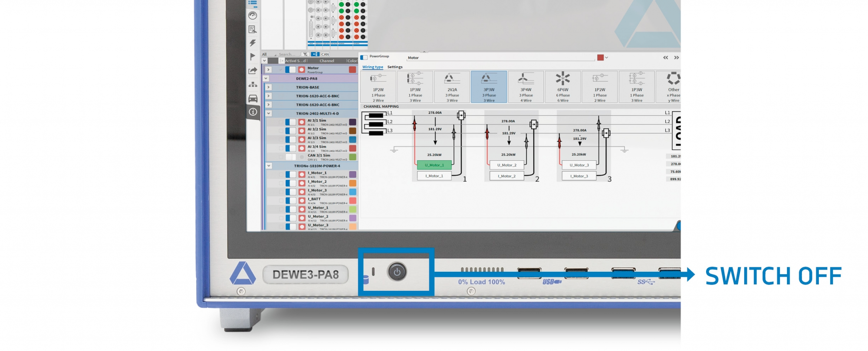Viewport: 868px width, 351px height.
Task: Toggle the PowerGroup switch in settings header
Action: [x=364, y=57]
